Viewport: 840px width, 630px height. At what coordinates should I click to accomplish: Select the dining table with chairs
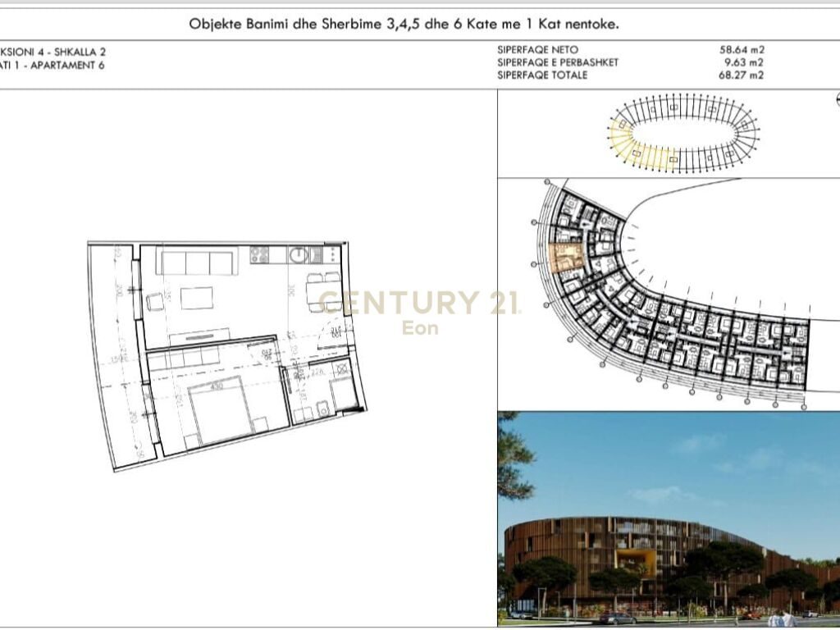click(323, 293)
